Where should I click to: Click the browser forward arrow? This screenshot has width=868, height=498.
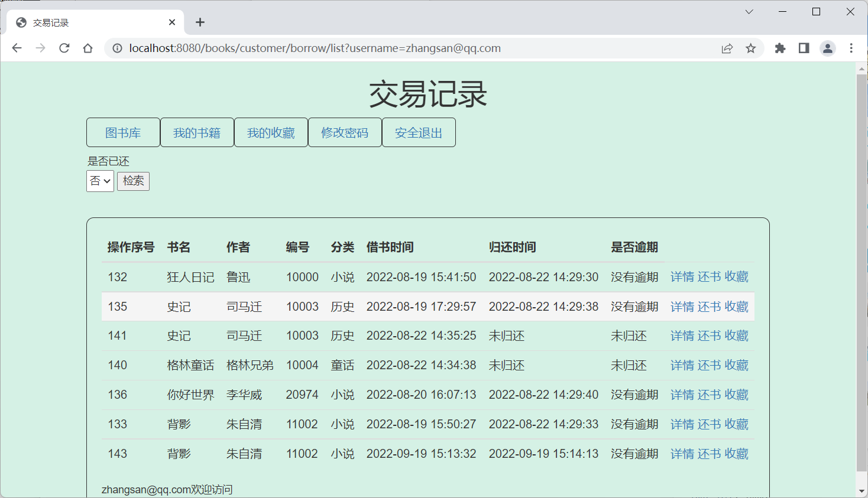[x=40, y=48]
